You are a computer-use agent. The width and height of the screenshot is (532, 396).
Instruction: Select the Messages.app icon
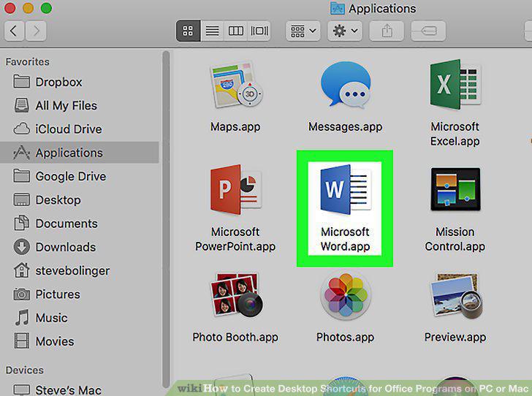(346, 85)
